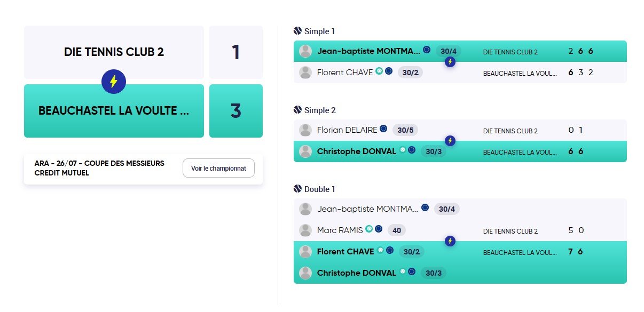Click the lightning bolt icon between team cards
This screenshot has height=312, width=644.
[113, 82]
